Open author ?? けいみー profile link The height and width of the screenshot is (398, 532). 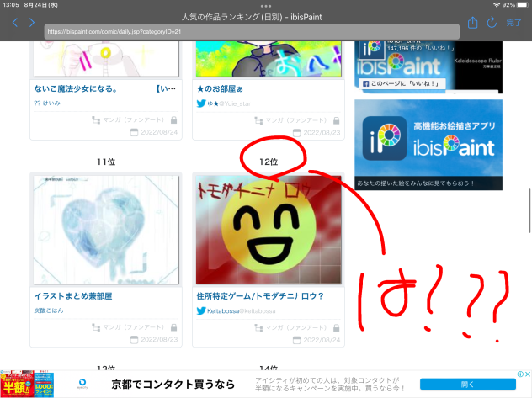[50, 103]
